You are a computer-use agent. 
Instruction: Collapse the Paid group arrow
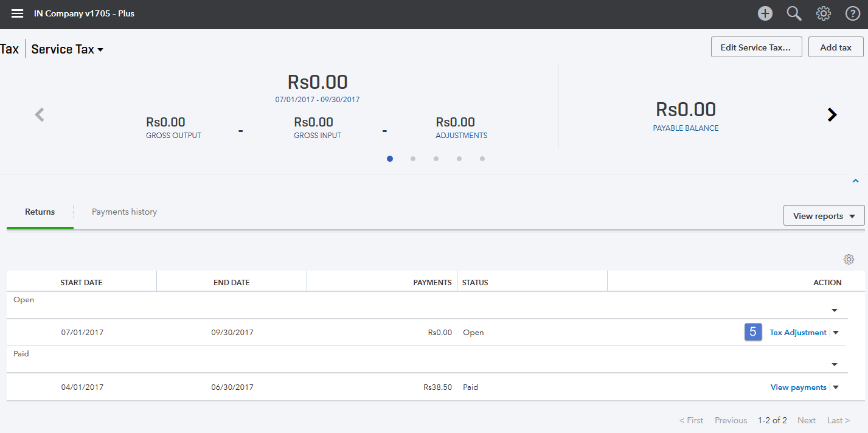pos(835,364)
